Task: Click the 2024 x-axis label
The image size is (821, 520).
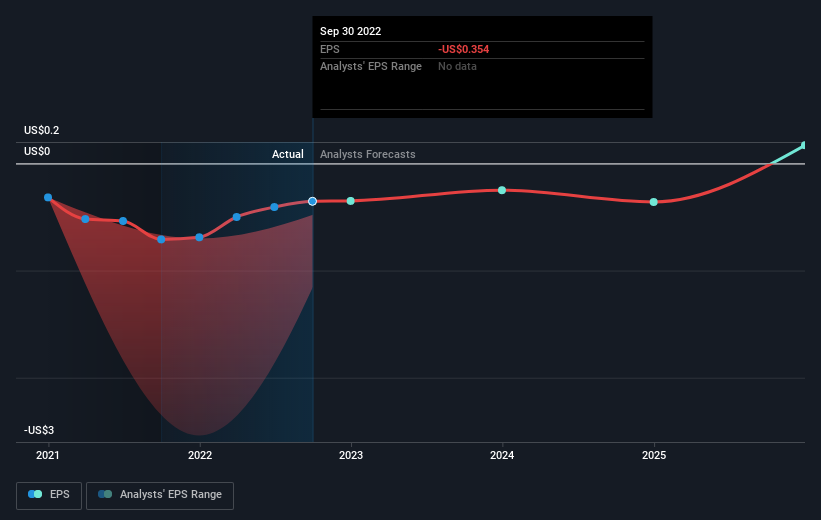Action: (x=502, y=455)
